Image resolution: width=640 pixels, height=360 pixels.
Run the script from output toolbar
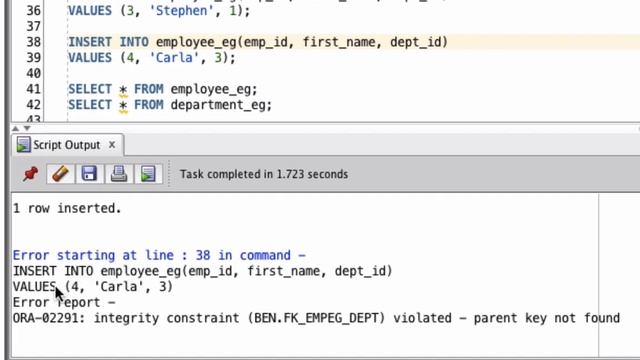click(x=148, y=174)
